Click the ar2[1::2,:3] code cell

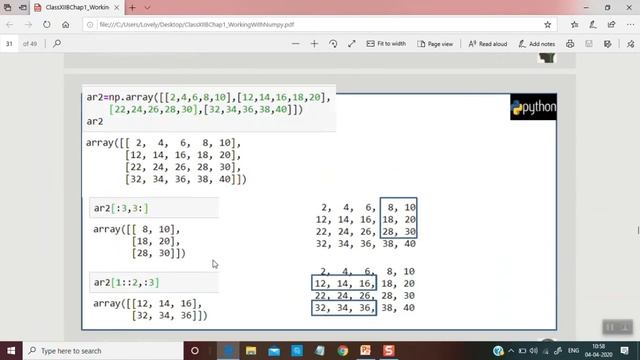tap(154, 282)
